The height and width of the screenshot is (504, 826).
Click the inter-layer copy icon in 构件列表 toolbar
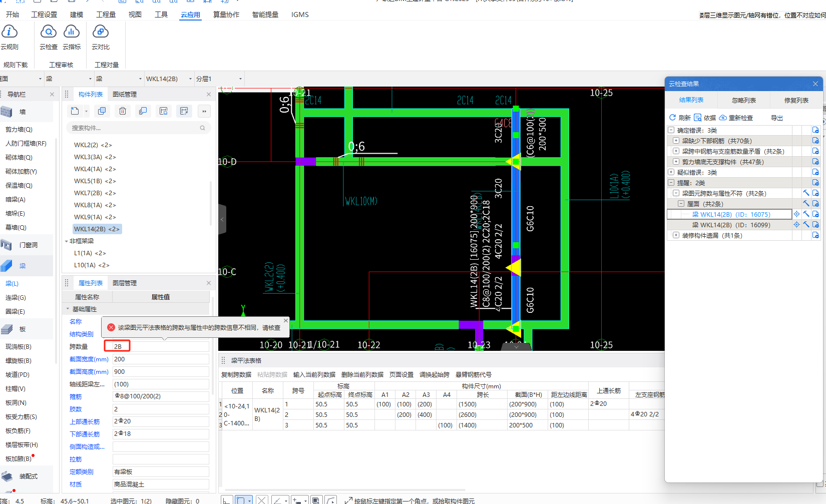coord(143,111)
